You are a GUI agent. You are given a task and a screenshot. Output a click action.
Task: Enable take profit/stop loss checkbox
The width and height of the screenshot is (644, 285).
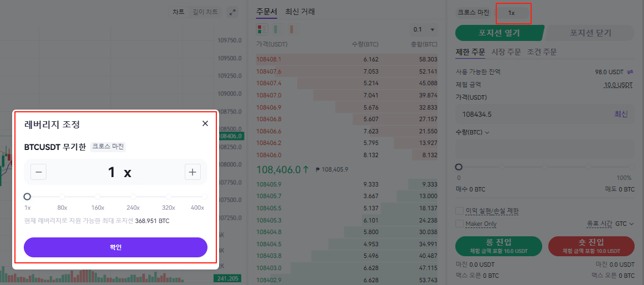(x=459, y=211)
